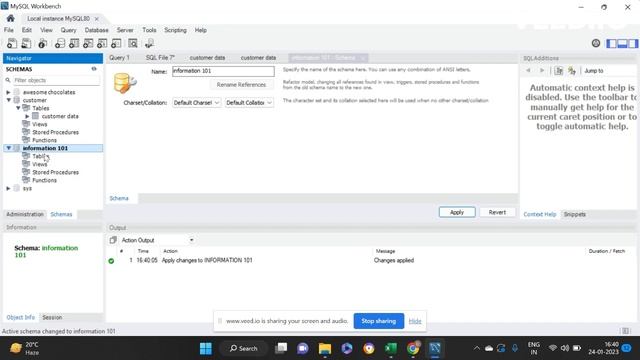Viewport: 640px width, 360px height.
Task: Toggle the left sidebar panel
Action: coord(611,43)
